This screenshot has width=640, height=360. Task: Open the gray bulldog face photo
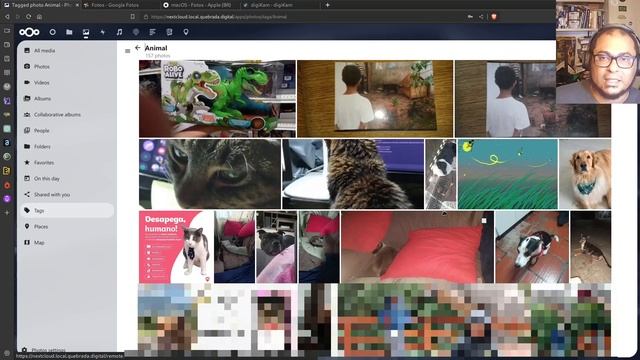click(276, 247)
